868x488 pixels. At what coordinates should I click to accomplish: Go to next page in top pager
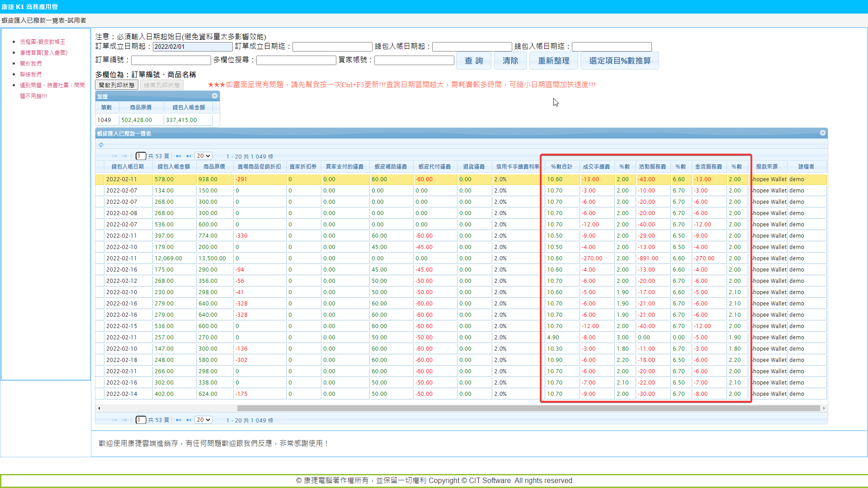point(179,156)
